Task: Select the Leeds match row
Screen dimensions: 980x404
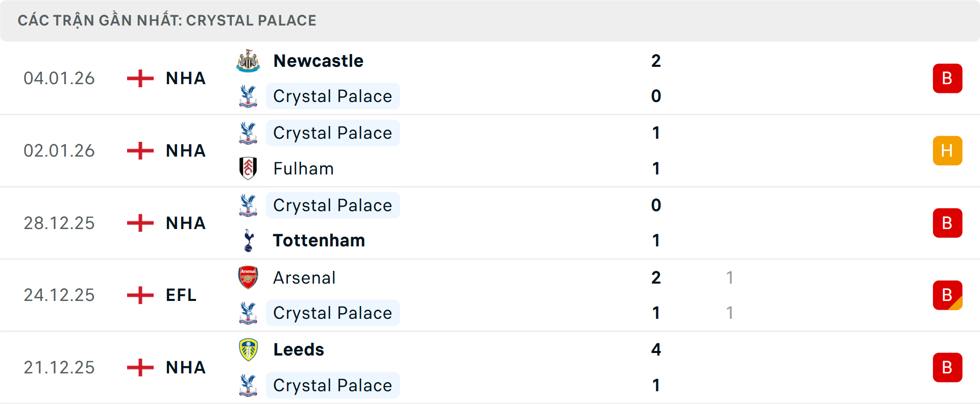Action: (x=490, y=367)
